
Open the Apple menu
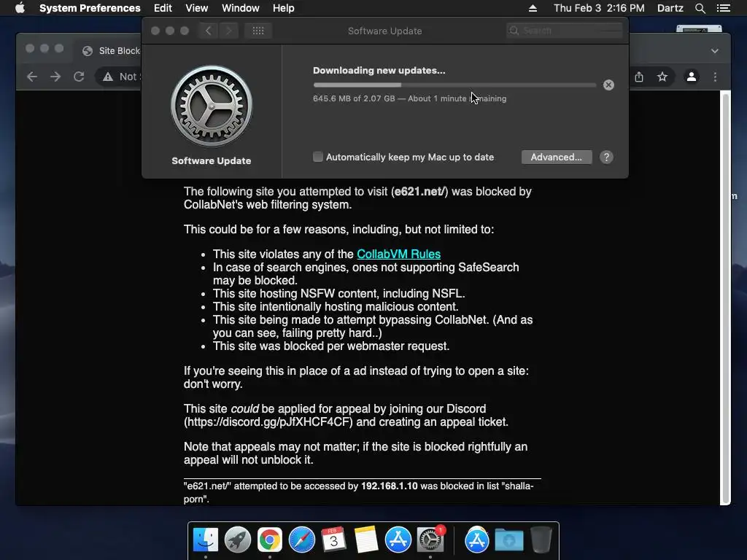pyautogui.click(x=20, y=8)
